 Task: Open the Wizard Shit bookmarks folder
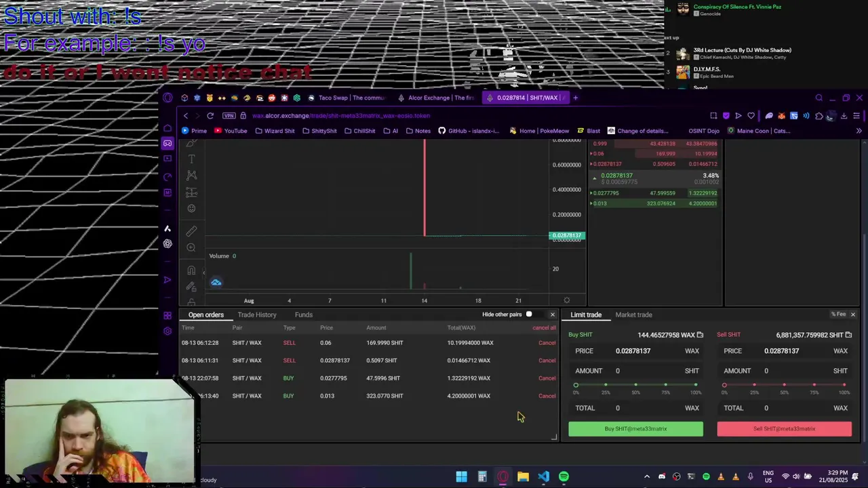275,131
